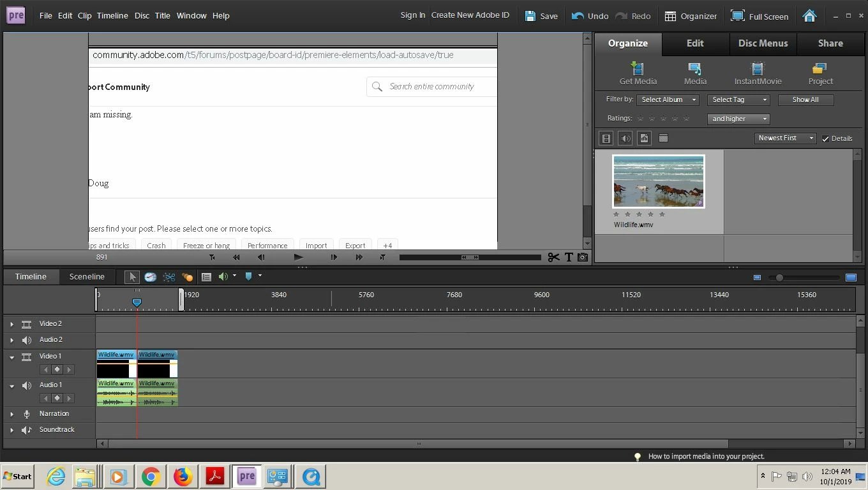Click the Play button in the monitor

click(x=298, y=257)
